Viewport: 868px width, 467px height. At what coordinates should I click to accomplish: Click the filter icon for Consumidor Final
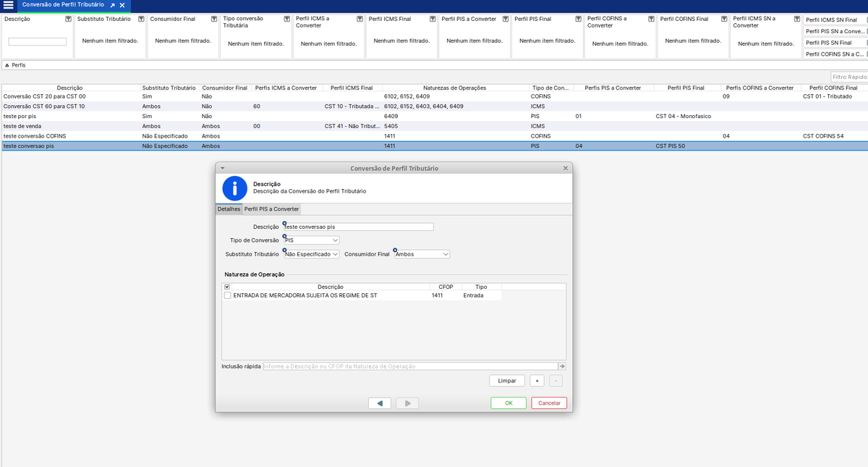[213, 19]
